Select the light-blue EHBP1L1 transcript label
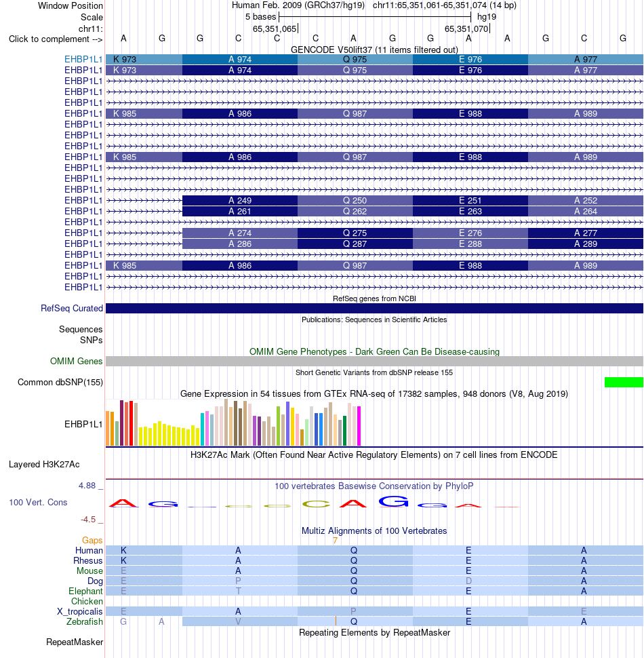This screenshot has height=658, width=644. click(83, 59)
